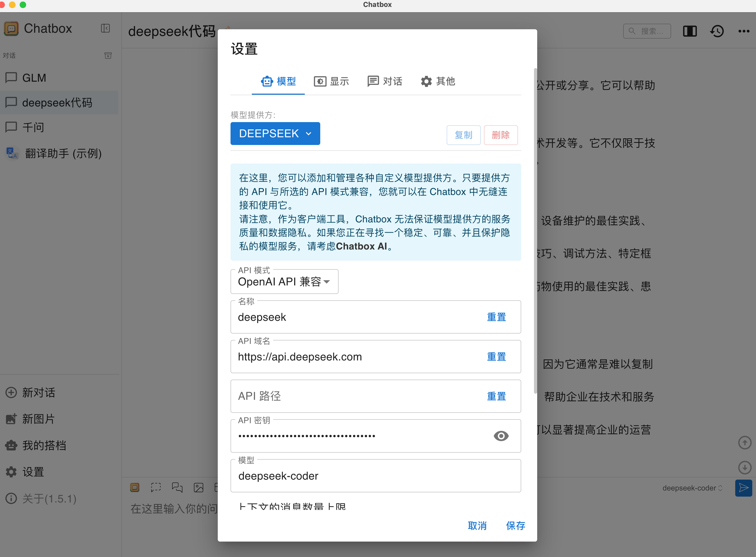
Task: Open the history clock icon in header
Action: coord(717,31)
